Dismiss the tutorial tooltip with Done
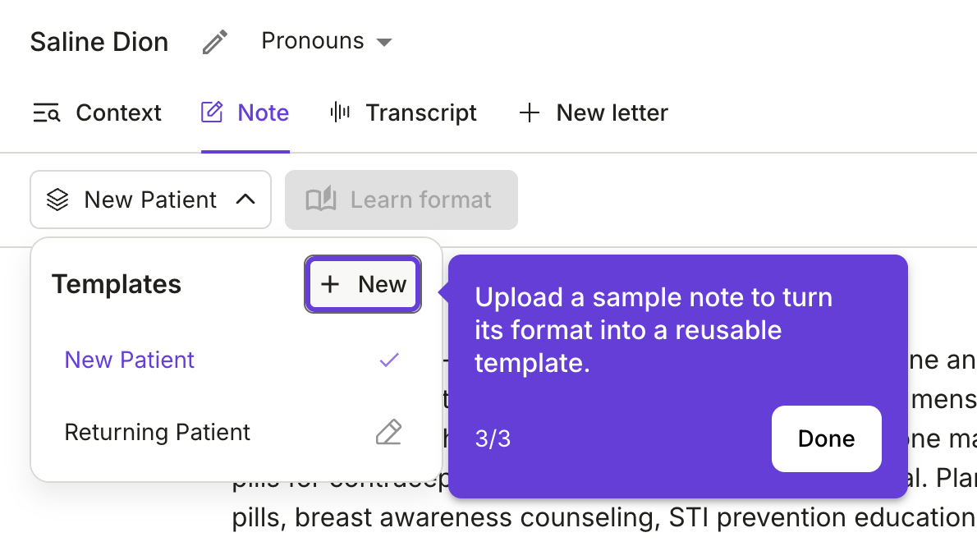 pos(826,438)
